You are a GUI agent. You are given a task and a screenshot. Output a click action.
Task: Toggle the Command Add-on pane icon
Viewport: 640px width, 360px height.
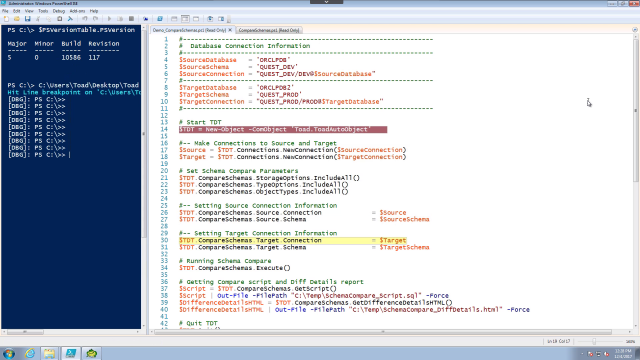click(221, 19)
